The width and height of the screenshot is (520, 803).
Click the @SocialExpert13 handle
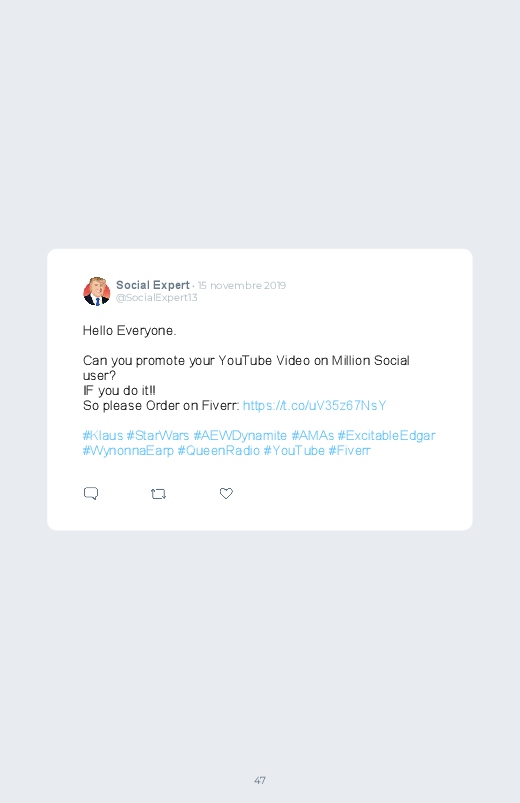156,298
